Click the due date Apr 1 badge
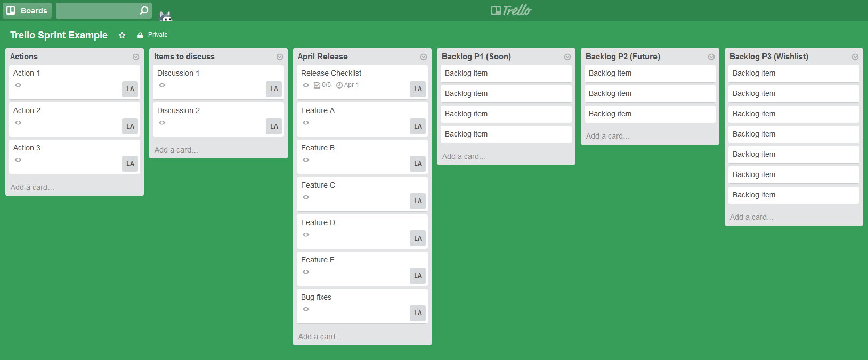Viewport: 868px width, 360px height. tap(347, 85)
